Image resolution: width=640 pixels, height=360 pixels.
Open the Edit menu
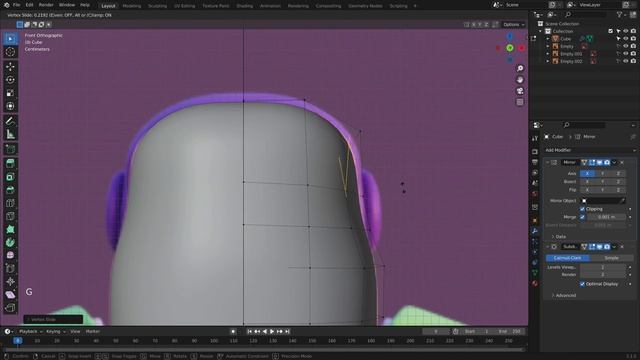(29, 5)
